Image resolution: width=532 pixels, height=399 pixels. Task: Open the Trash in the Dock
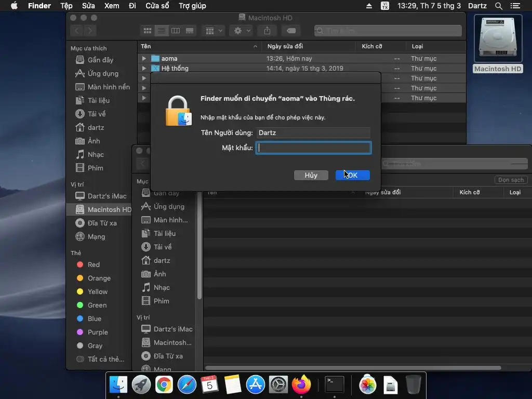[x=413, y=385]
